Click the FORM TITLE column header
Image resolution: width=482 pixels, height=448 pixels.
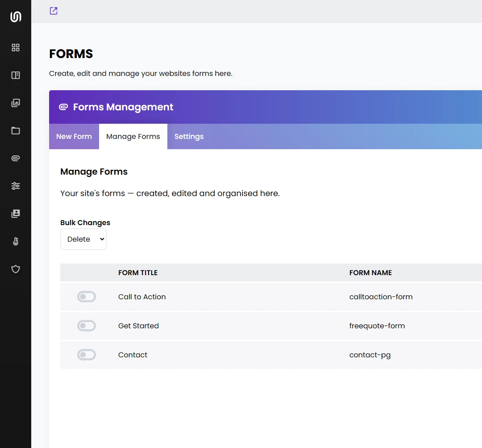(138, 272)
